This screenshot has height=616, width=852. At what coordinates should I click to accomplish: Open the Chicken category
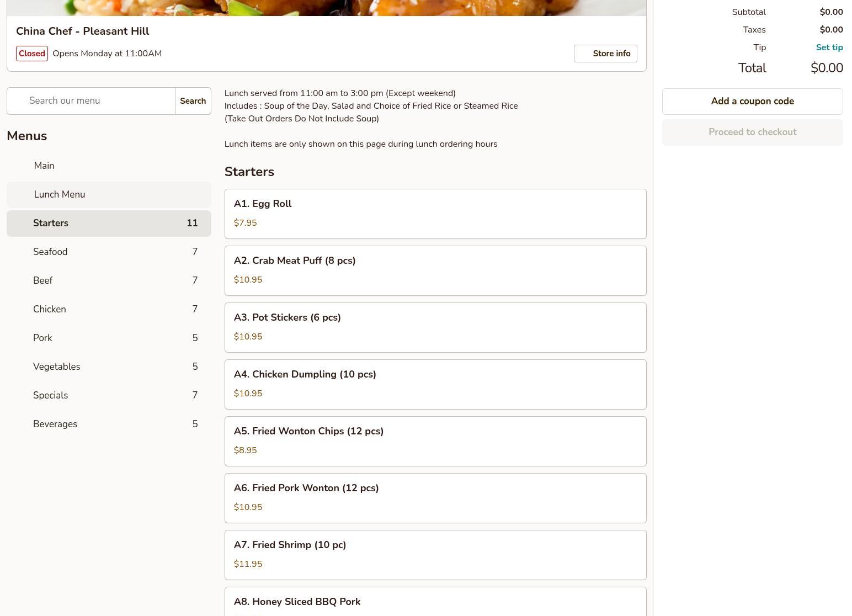click(x=108, y=310)
